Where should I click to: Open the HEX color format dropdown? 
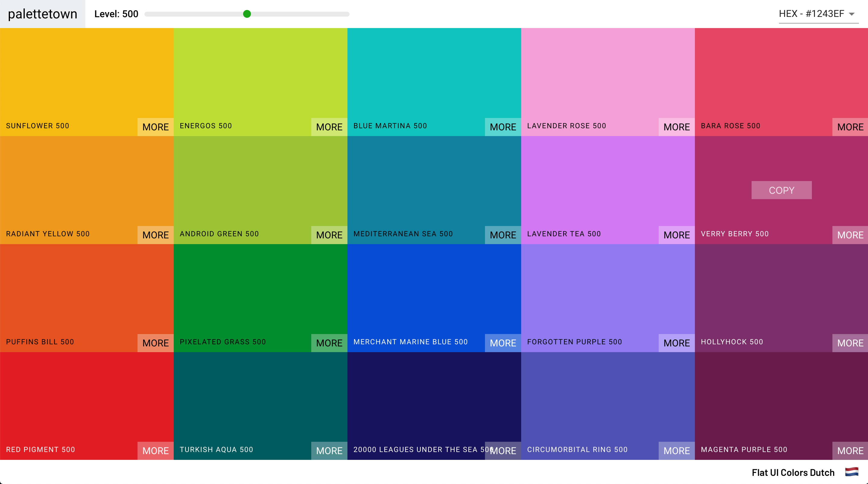click(812, 14)
